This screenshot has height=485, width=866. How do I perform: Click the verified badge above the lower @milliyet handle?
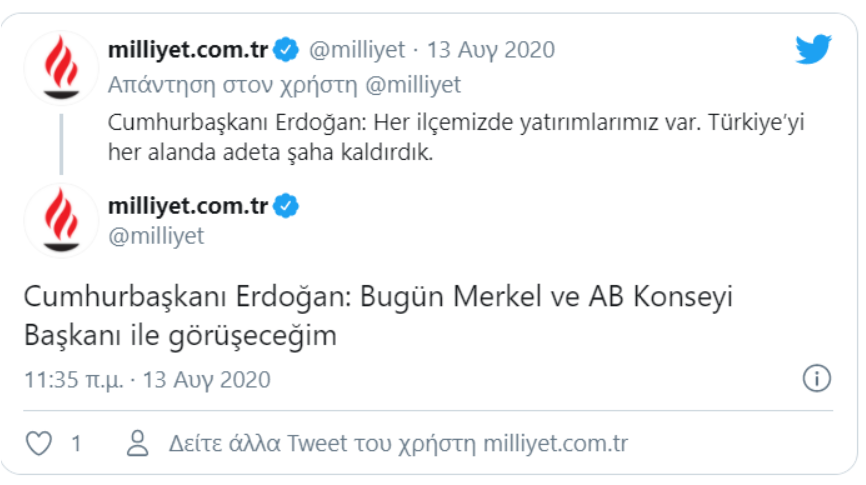click(286, 207)
